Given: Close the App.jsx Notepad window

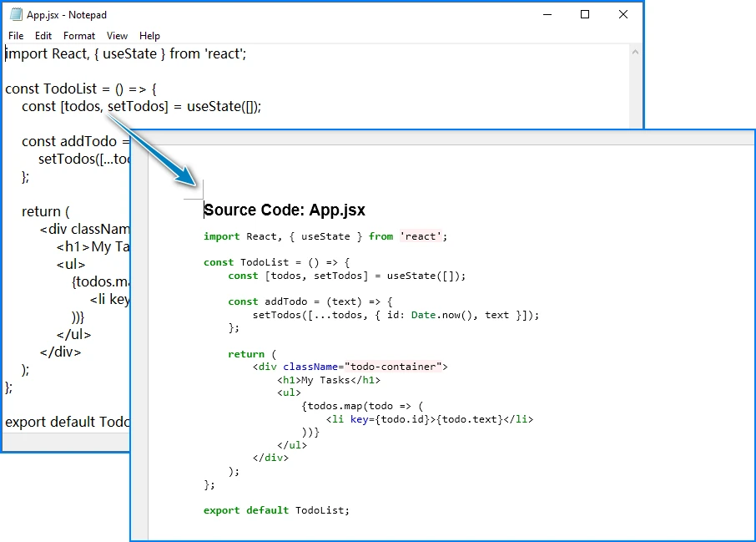Looking at the screenshot, I should (623, 14).
